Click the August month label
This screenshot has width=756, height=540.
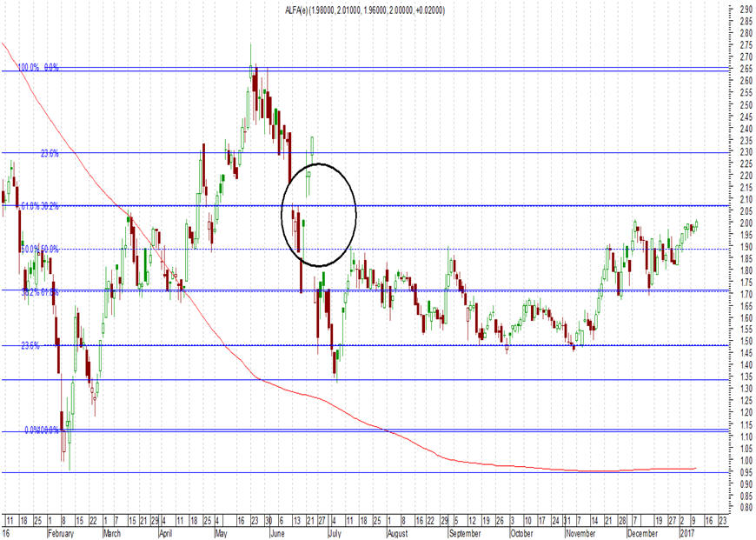tap(397, 533)
